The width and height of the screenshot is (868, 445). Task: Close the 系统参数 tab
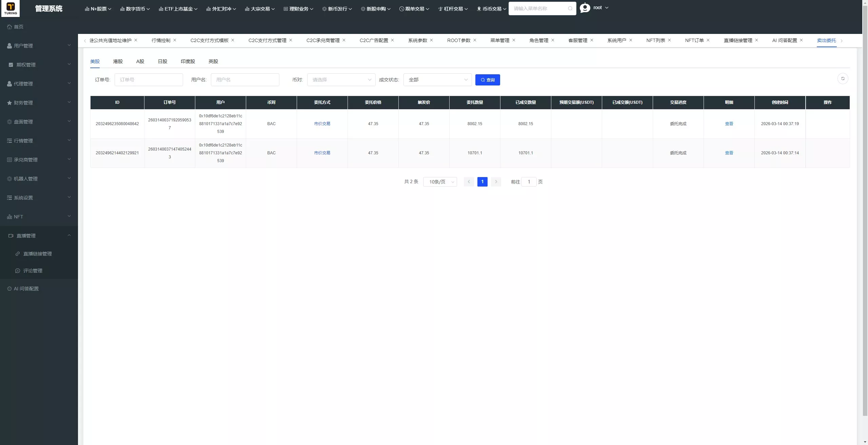[x=432, y=40]
